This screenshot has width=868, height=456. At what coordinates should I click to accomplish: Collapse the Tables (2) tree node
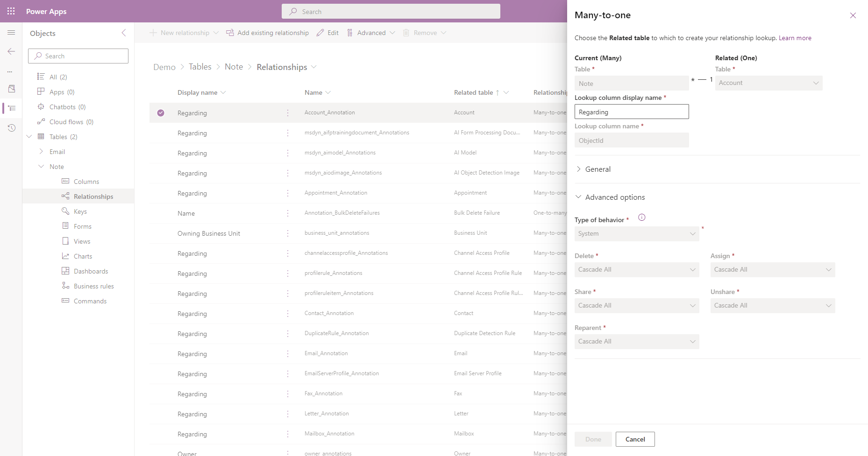click(29, 137)
